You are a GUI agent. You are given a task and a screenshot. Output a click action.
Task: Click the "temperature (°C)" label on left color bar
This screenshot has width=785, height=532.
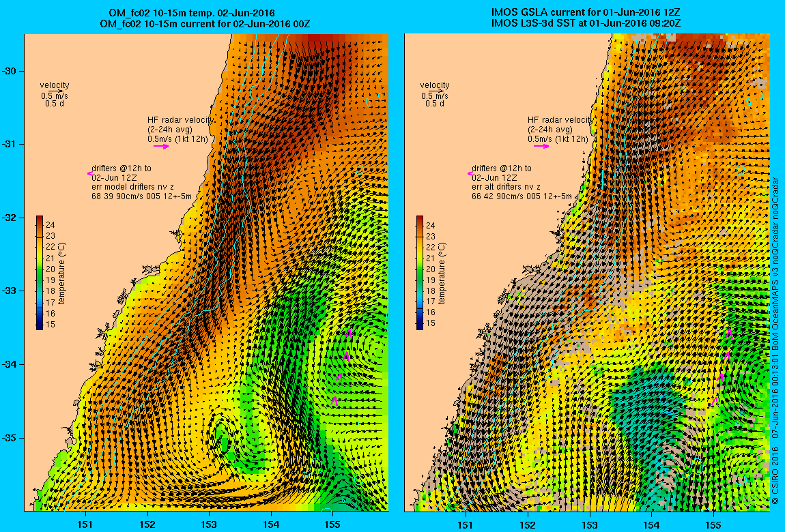point(61,273)
